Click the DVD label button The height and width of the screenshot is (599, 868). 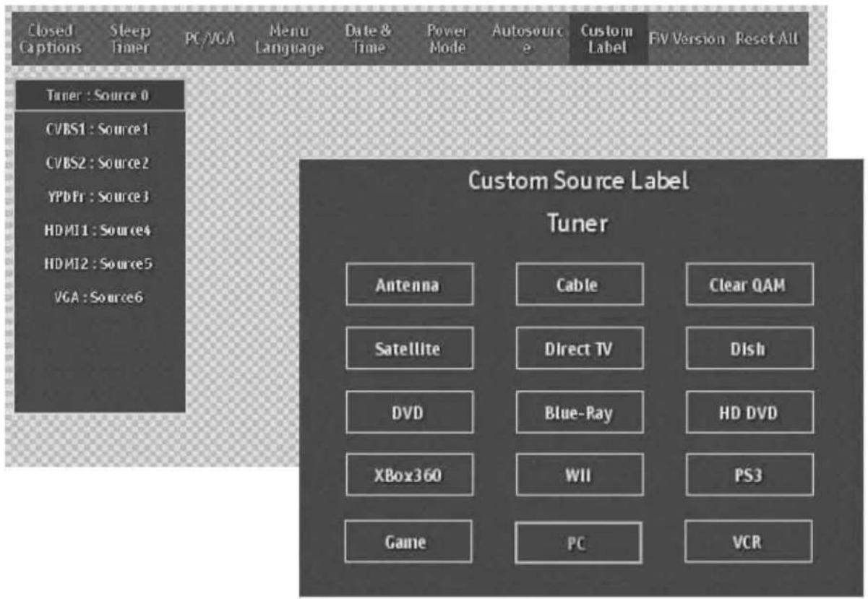[410, 412]
